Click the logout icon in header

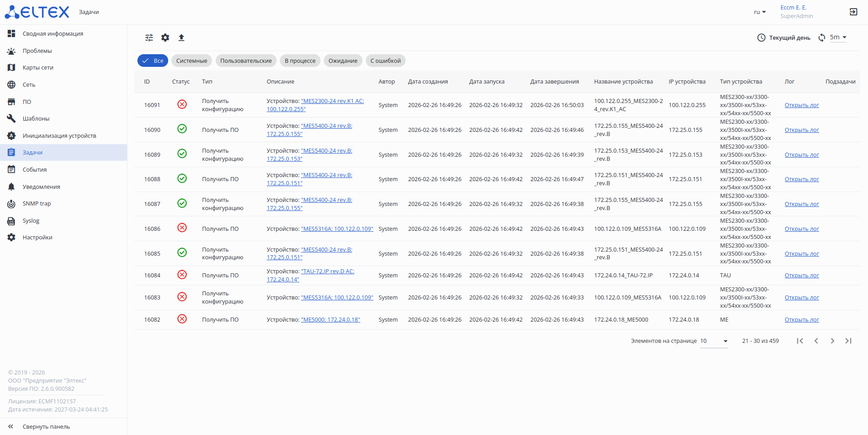[853, 12]
